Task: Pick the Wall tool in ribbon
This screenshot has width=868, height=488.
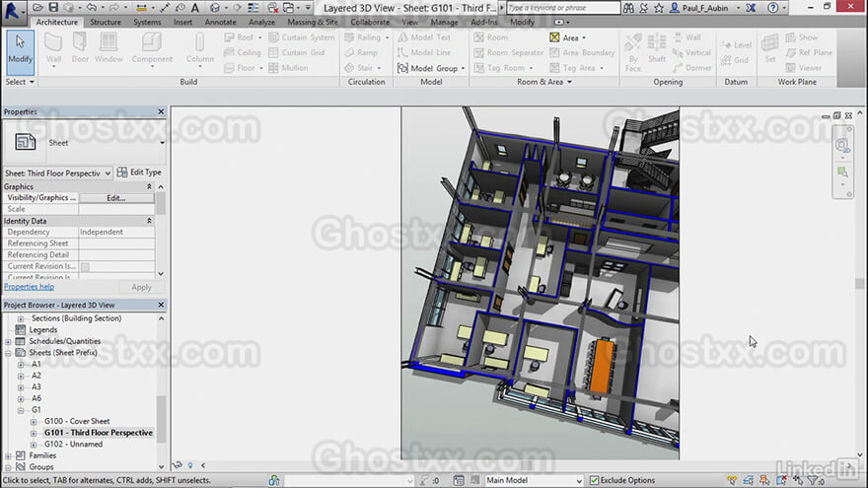Action: point(53,50)
